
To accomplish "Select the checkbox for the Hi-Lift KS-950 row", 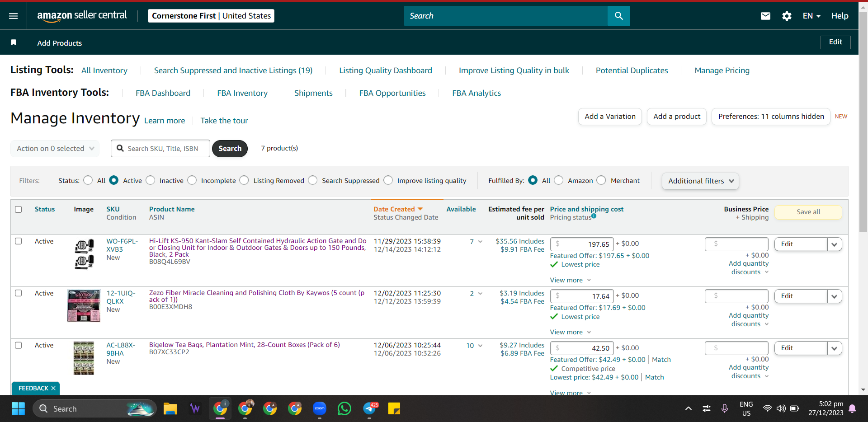I will 19,241.
